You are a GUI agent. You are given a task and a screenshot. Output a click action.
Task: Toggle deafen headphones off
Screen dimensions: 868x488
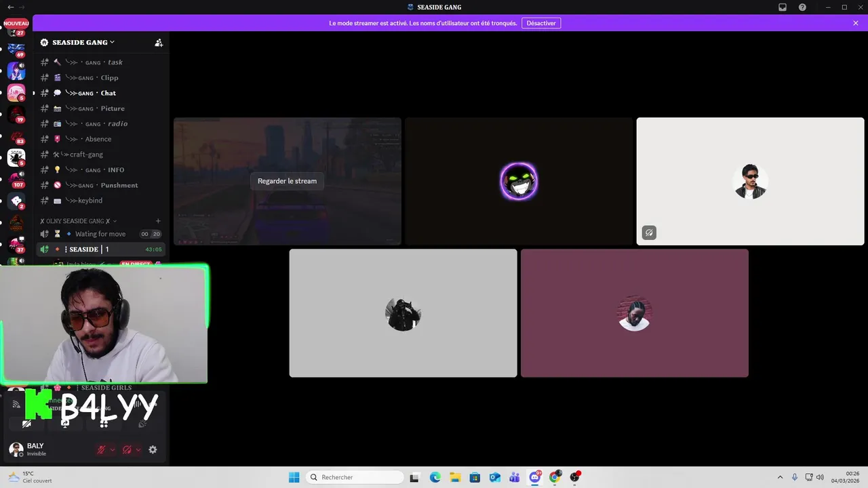pos(127,449)
